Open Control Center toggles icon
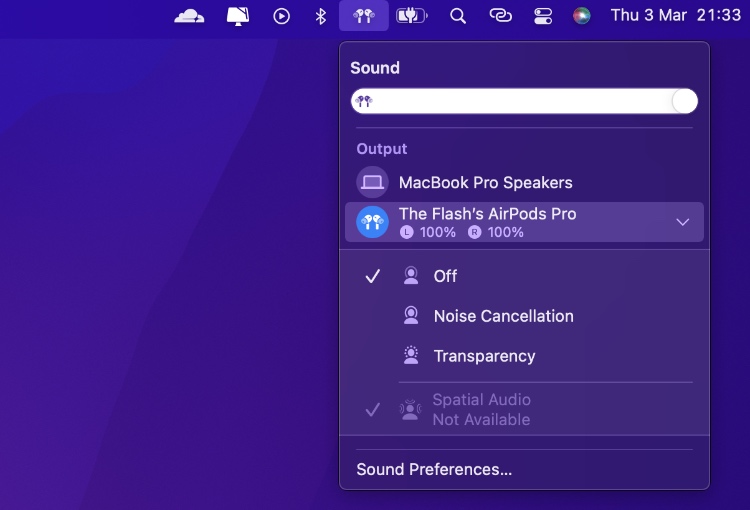Viewport: 750px width, 510px height. (543, 16)
